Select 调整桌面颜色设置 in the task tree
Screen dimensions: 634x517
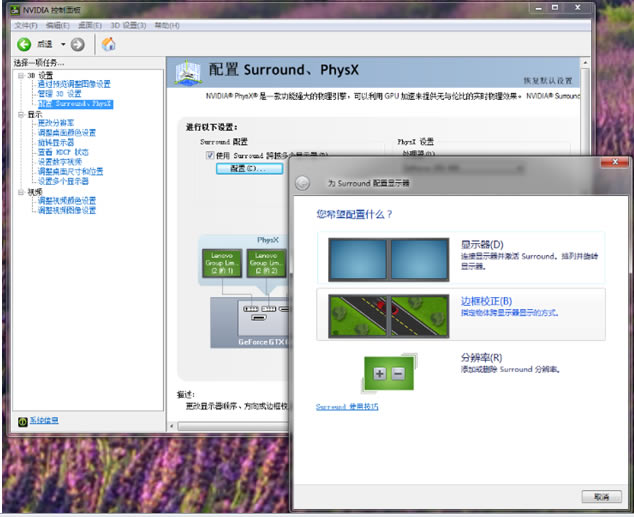[67, 133]
